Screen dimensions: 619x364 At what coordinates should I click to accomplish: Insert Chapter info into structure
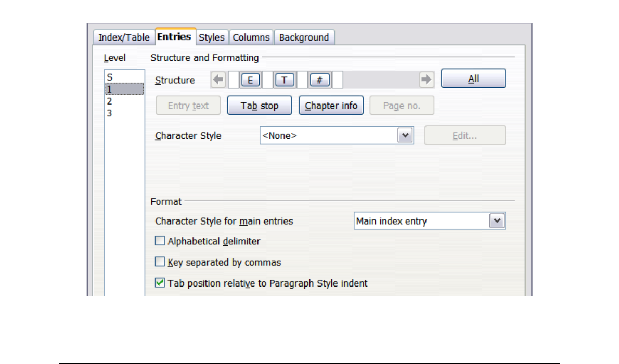pyautogui.click(x=331, y=106)
